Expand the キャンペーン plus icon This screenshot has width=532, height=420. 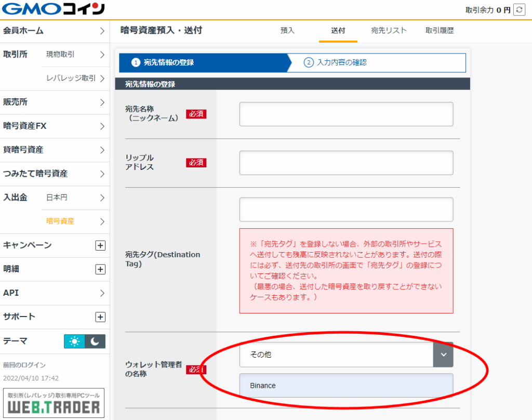[100, 245]
